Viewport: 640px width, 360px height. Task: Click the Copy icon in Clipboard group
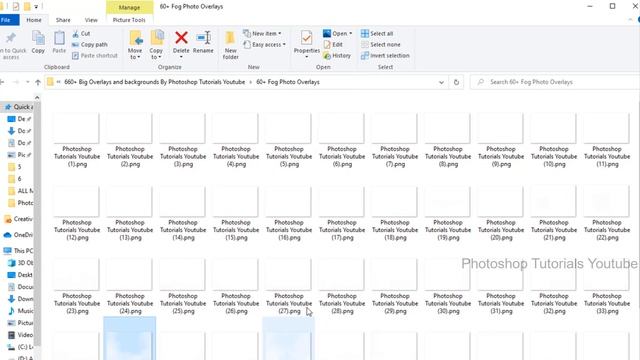38,38
